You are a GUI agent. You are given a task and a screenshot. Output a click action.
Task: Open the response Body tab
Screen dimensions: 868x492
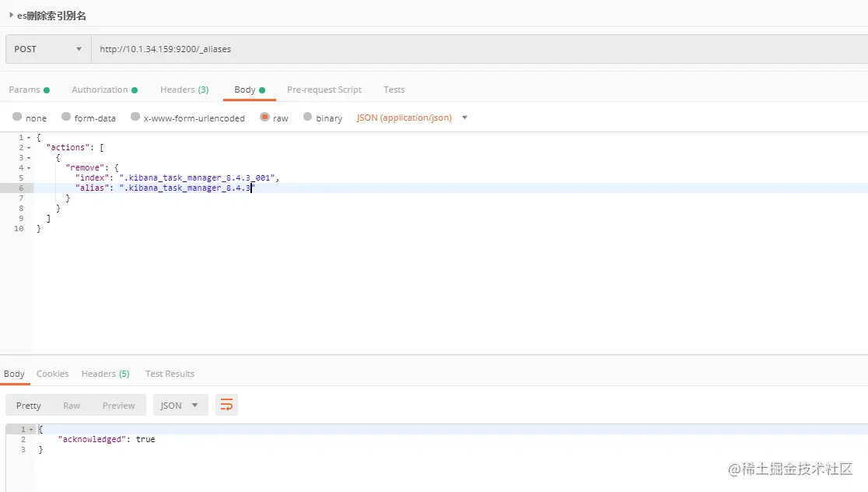pyautogui.click(x=15, y=374)
